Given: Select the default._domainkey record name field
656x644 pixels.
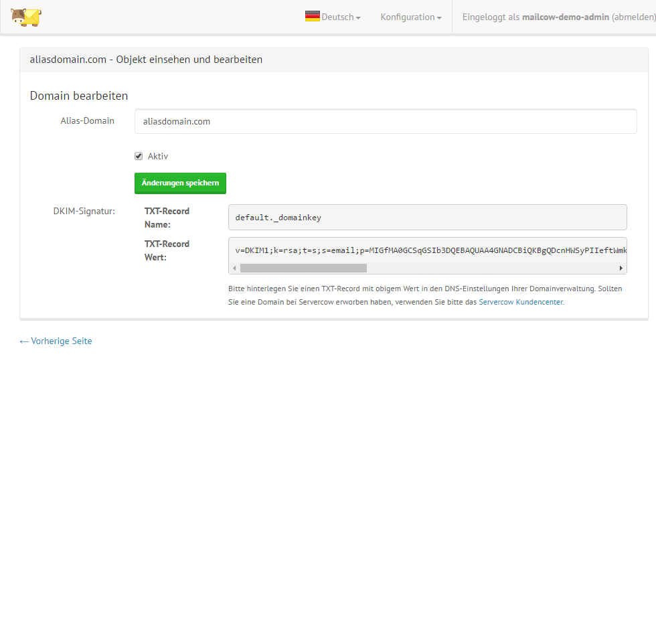Looking at the screenshot, I should 427,218.
